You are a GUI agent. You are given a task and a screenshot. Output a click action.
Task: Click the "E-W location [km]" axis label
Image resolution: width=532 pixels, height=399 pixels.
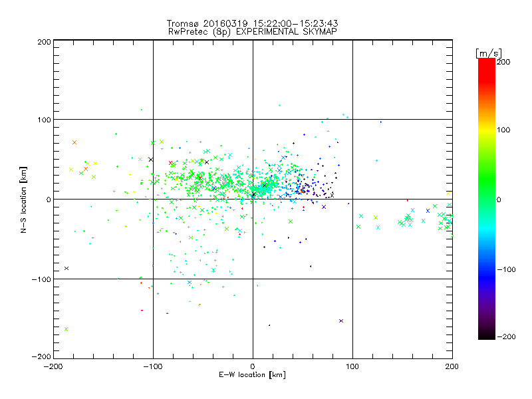tap(252, 374)
